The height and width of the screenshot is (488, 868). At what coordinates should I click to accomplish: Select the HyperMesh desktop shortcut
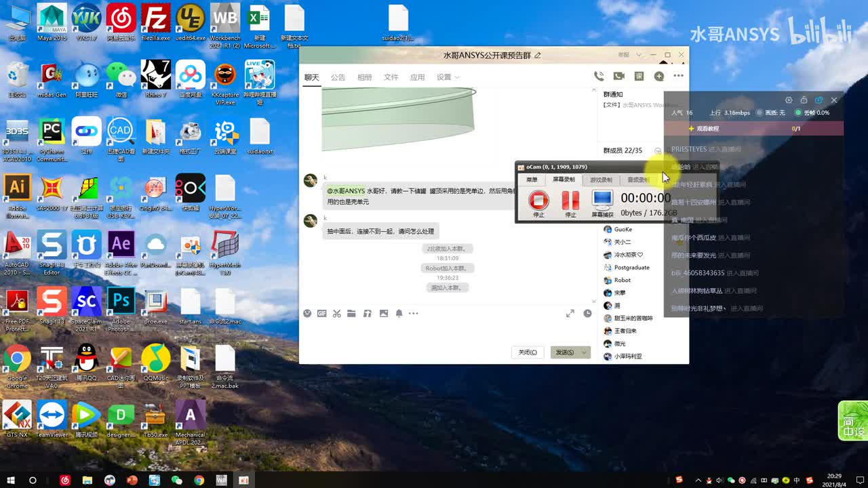(x=225, y=253)
